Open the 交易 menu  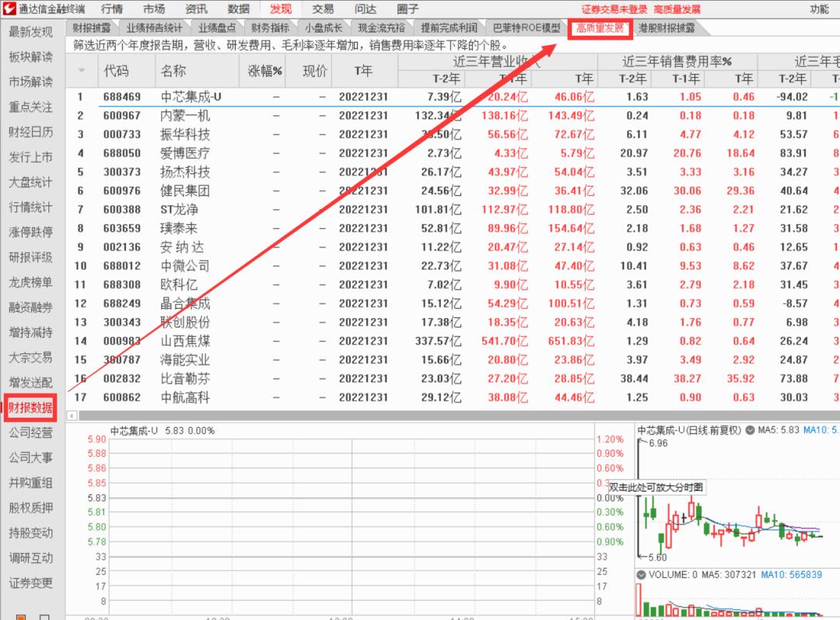coord(323,9)
